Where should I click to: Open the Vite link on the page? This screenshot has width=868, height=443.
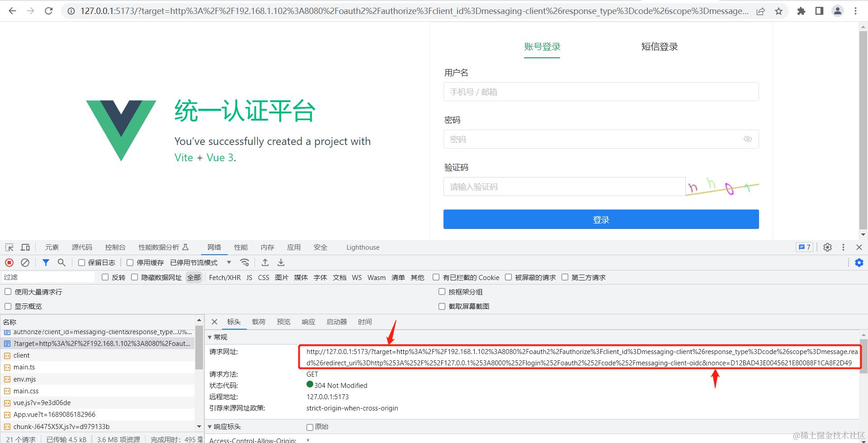pos(184,157)
